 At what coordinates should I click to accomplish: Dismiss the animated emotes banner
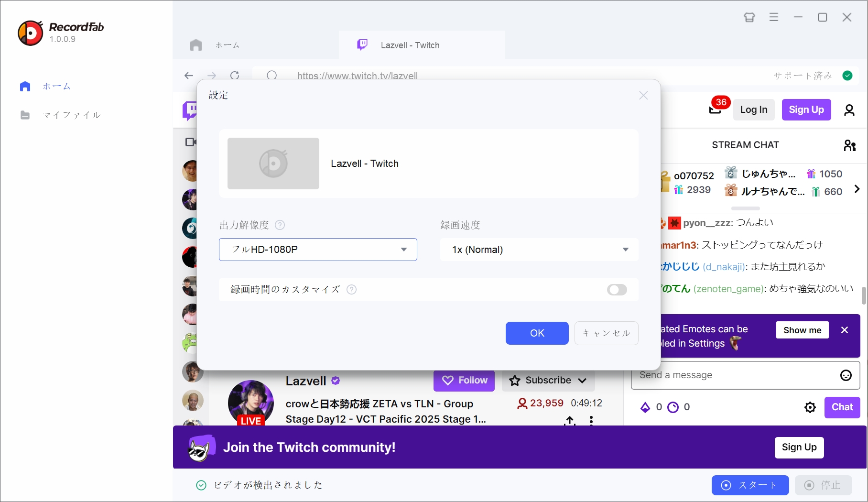[x=845, y=330]
